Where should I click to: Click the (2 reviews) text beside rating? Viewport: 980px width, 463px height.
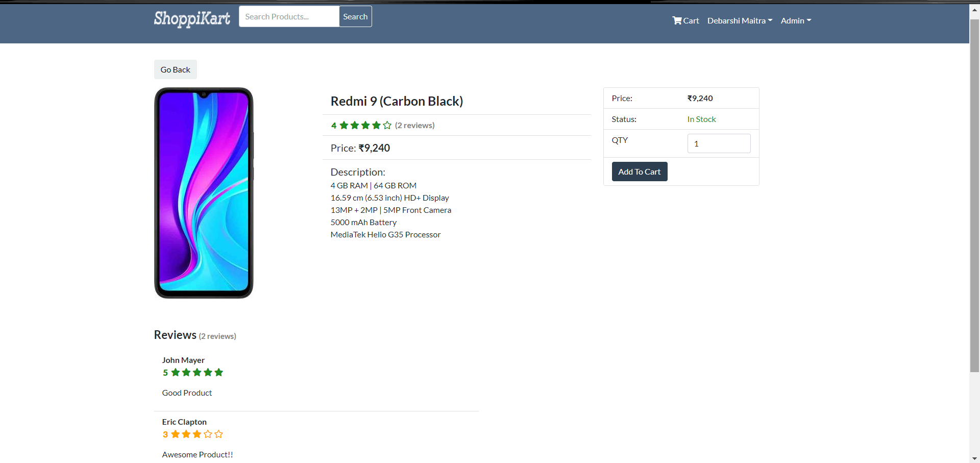click(x=414, y=125)
